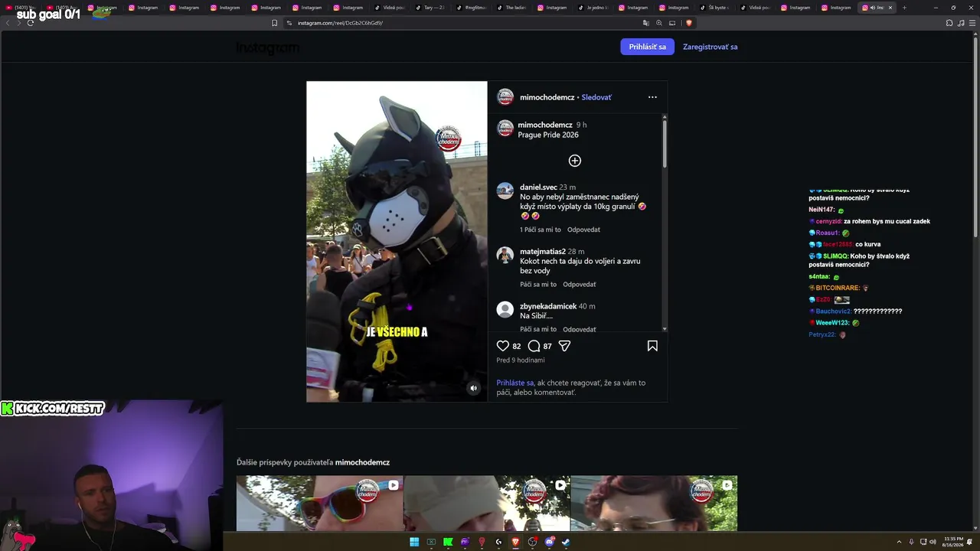Click the blue Prihláste sa link under the post
The image size is (980, 551).
click(515, 383)
